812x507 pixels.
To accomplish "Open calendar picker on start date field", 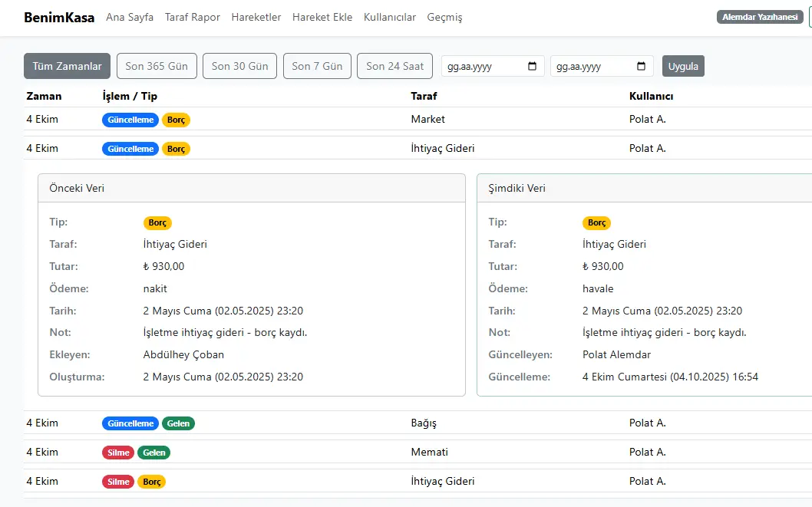I will (533, 67).
